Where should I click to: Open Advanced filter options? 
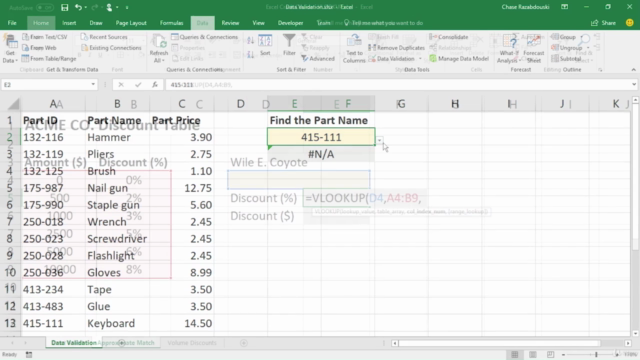[x=318, y=59]
